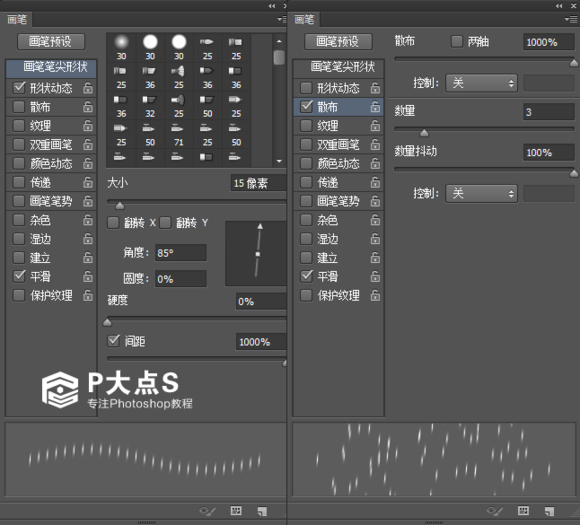
Task: Select the size 71 brush tip in grid
Action: pos(179,135)
